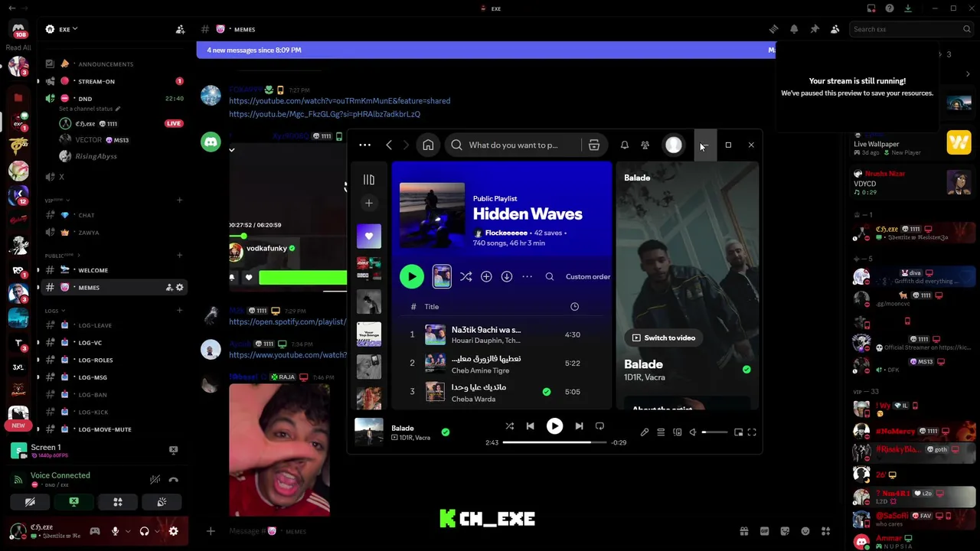This screenshot has width=980, height=551.
Task: Toggle Discord headphone deafen
Action: [x=144, y=531]
